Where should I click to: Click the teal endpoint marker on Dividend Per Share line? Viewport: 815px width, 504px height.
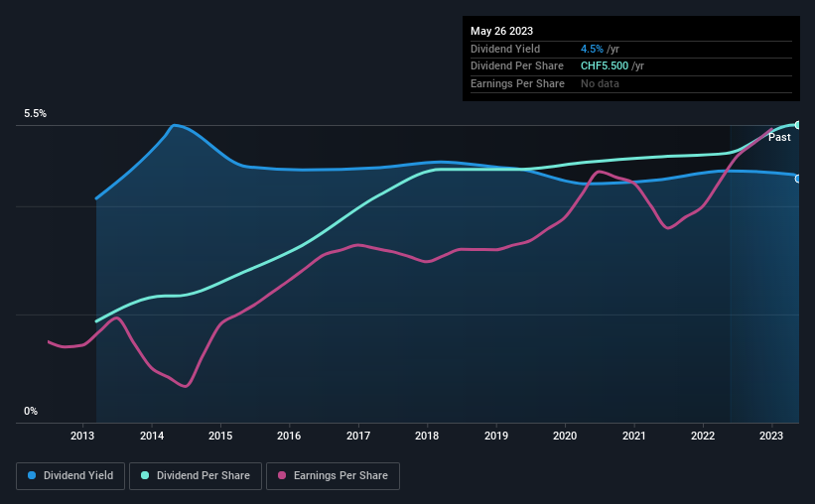pyautogui.click(x=798, y=125)
